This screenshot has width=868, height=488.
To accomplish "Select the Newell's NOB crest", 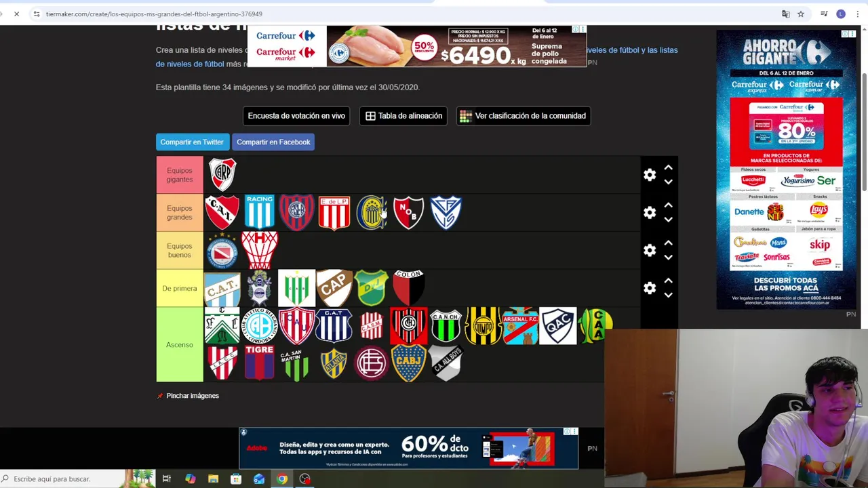I will (408, 212).
